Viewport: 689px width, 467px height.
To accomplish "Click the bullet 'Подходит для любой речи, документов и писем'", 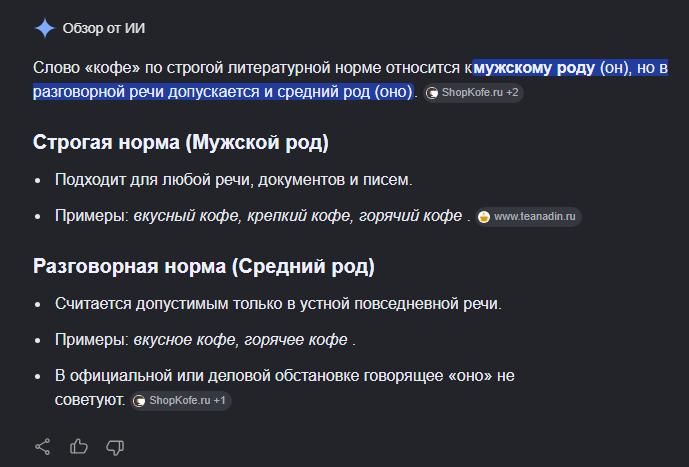I will pyautogui.click(x=233, y=180).
